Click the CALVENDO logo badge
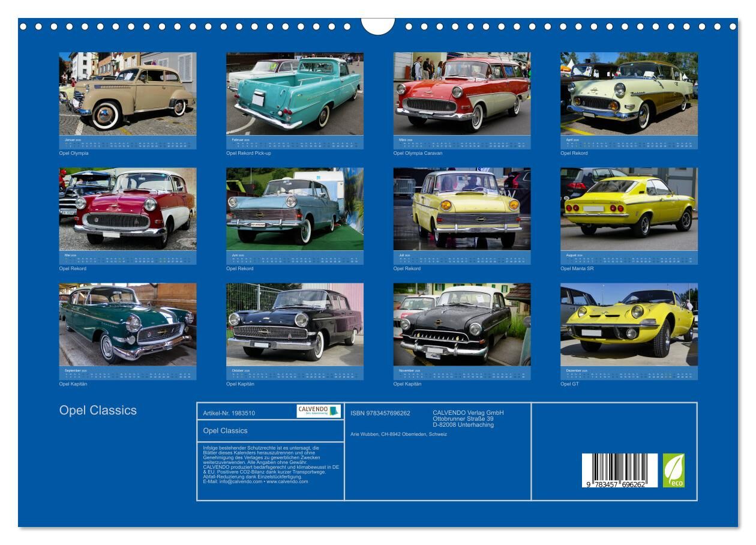Image resolution: width=756 pixels, height=545 pixels. coord(319,411)
